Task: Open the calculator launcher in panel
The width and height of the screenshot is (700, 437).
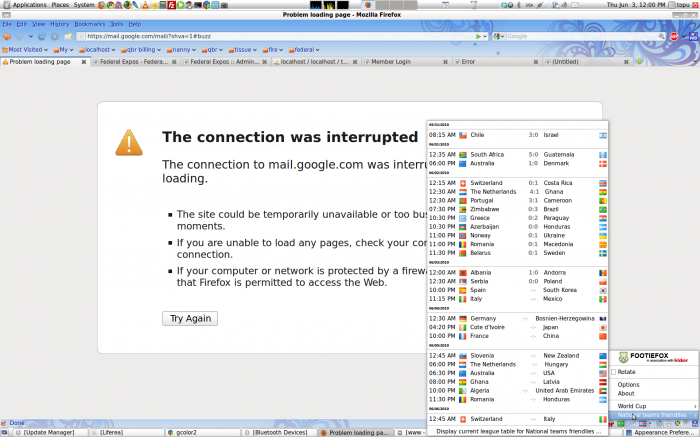Action: tap(163, 5)
